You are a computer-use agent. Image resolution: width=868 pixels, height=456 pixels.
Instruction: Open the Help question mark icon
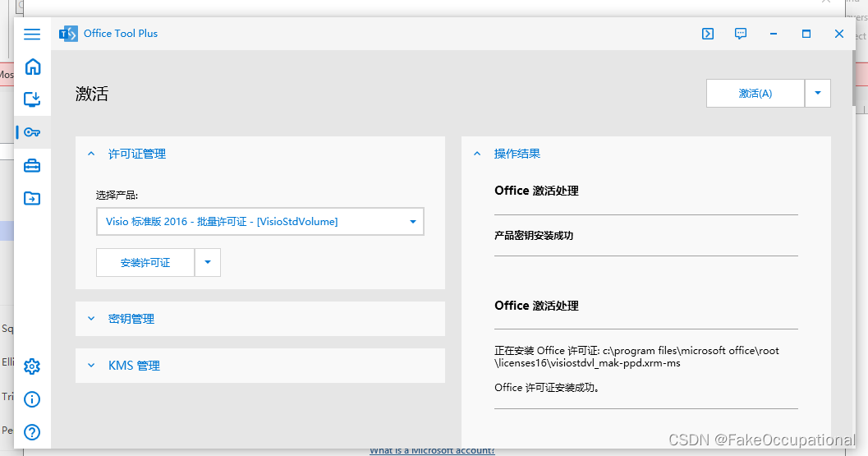point(32,432)
